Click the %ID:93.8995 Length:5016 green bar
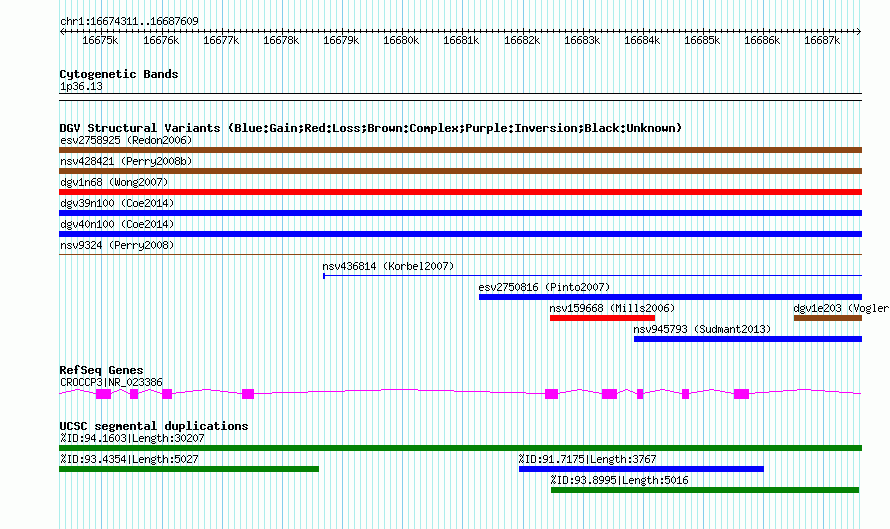890x529 pixels. (x=705, y=490)
